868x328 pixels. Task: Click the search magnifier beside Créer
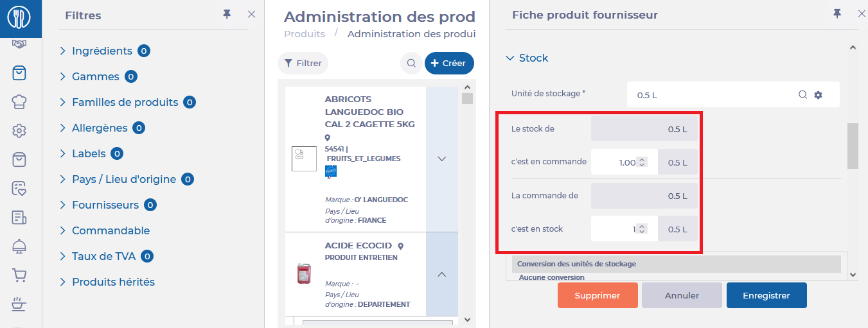point(410,64)
